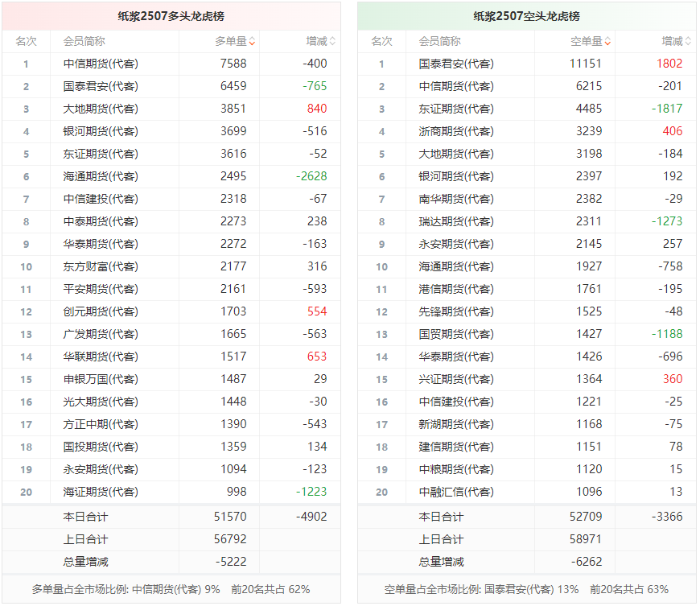Open 大地期货(代客) in the long positions table

[101, 109]
